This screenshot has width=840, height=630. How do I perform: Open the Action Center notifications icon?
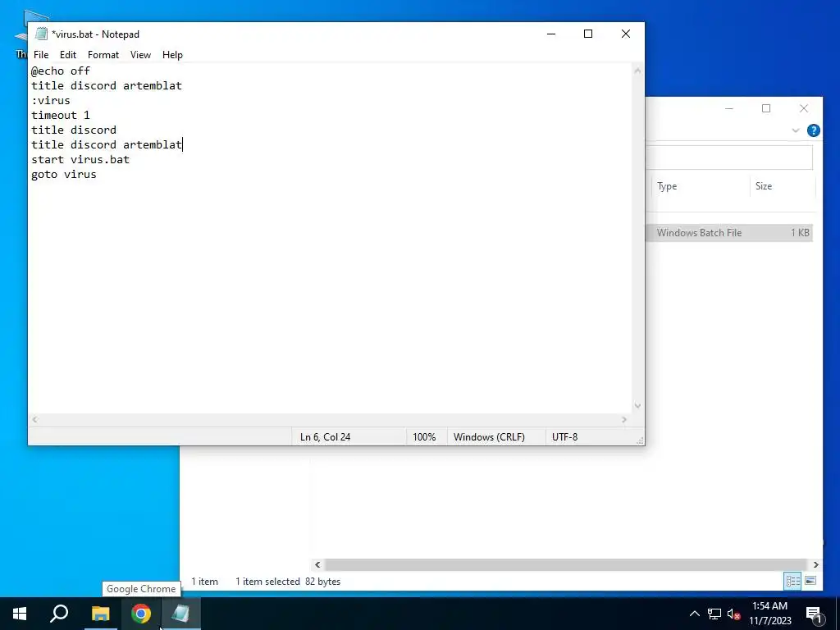(x=815, y=614)
